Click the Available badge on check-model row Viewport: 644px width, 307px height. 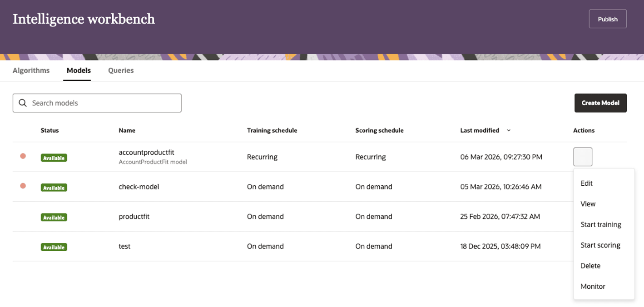coord(54,187)
